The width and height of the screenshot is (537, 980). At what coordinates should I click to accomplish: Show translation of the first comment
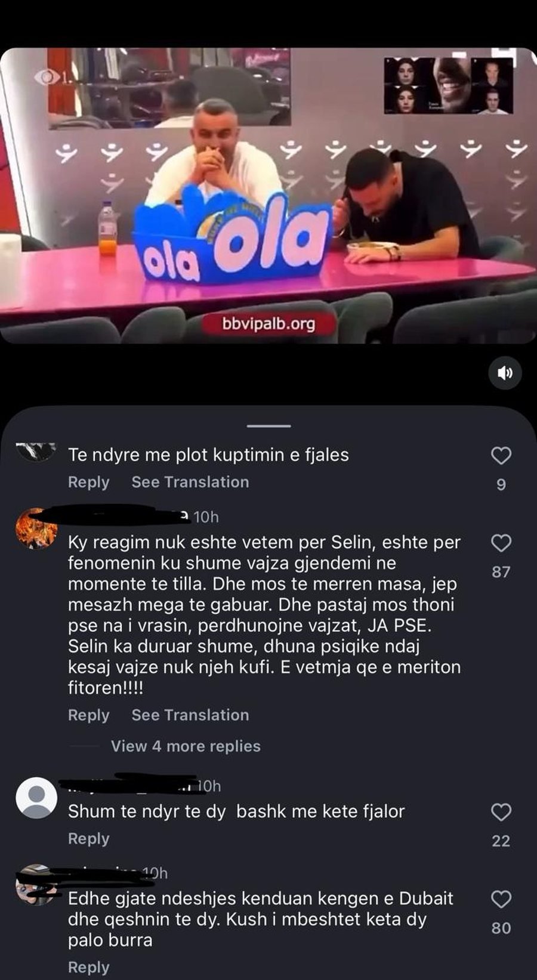click(190, 482)
